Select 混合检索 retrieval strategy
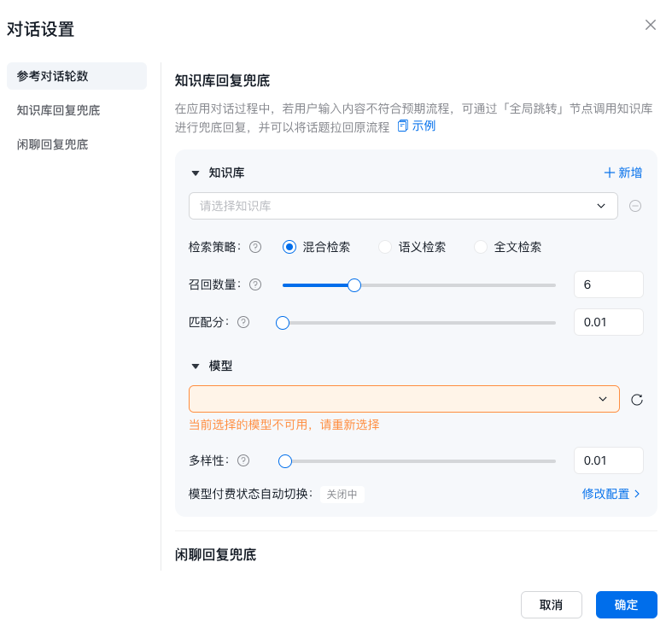This screenshot has width=672, height=627. point(289,247)
